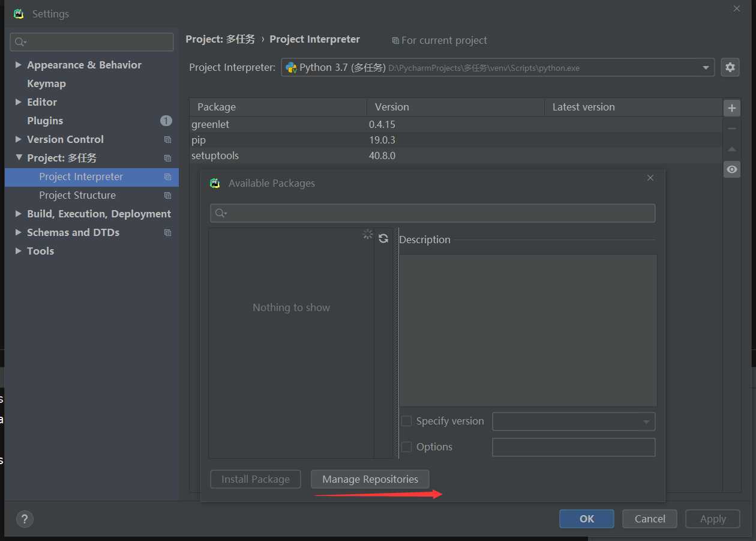
Task: Click Manage Repositories button
Action: [370, 479]
